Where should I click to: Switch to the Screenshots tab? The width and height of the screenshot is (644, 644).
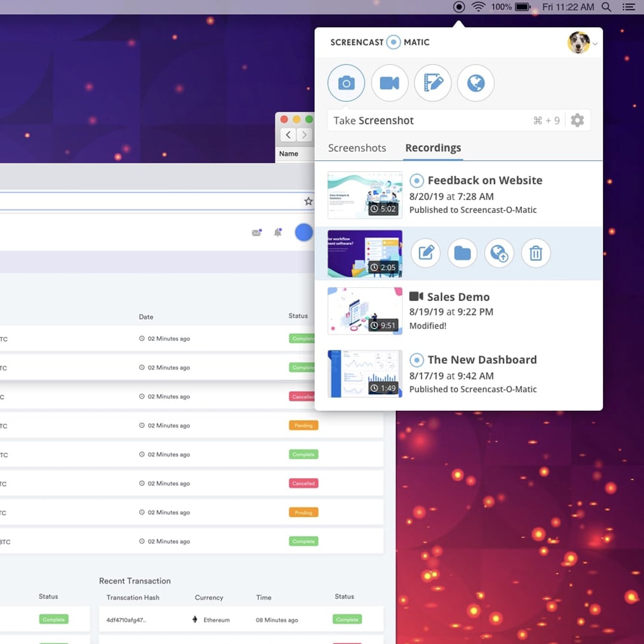[357, 148]
